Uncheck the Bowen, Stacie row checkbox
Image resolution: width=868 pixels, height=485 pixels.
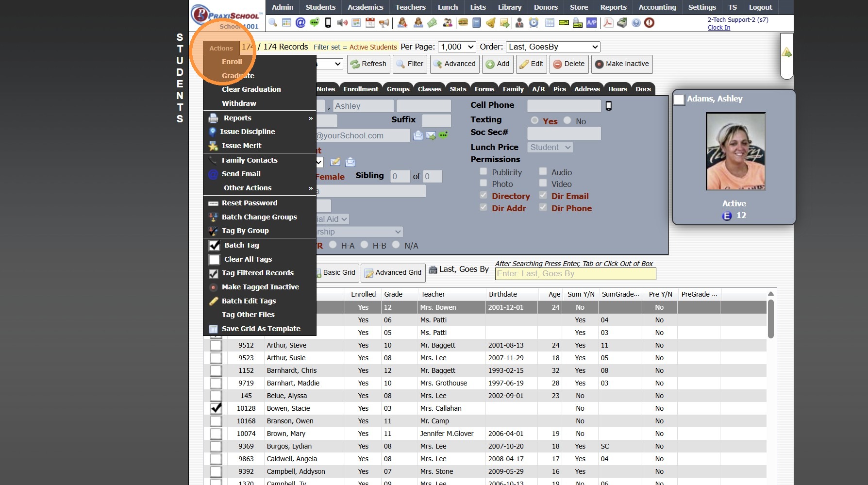click(216, 408)
